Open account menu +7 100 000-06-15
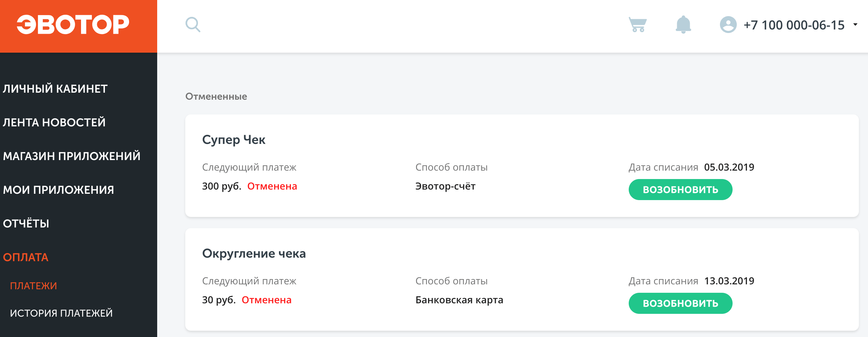Screen dimensions: 868x337 [x=794, y=25]
